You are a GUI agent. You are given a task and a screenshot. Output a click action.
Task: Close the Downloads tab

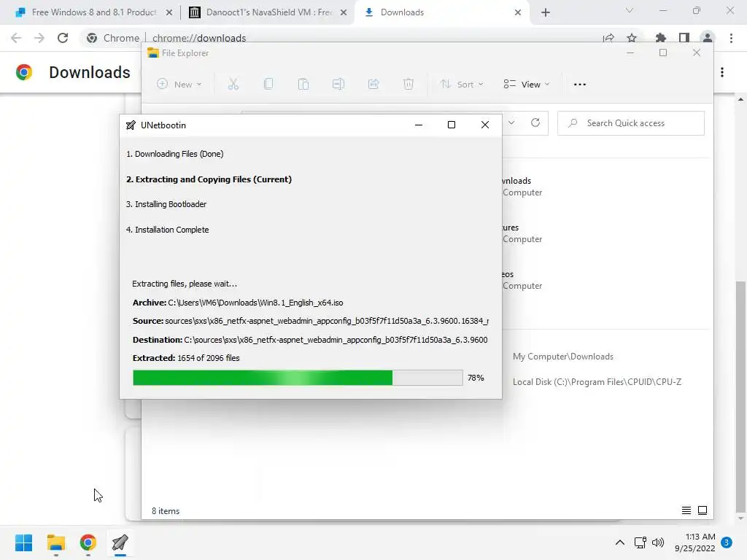[x=518, y=12]
